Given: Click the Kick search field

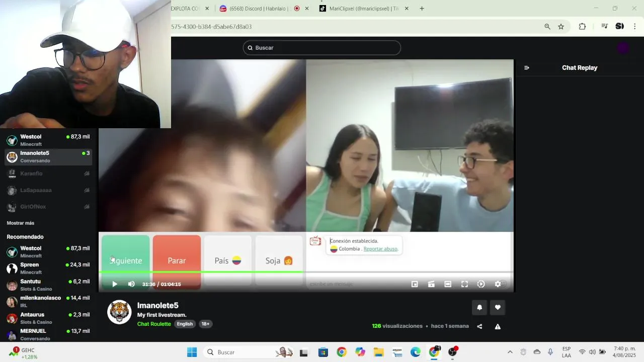Looking at the screenshot, I should [322, 48].
